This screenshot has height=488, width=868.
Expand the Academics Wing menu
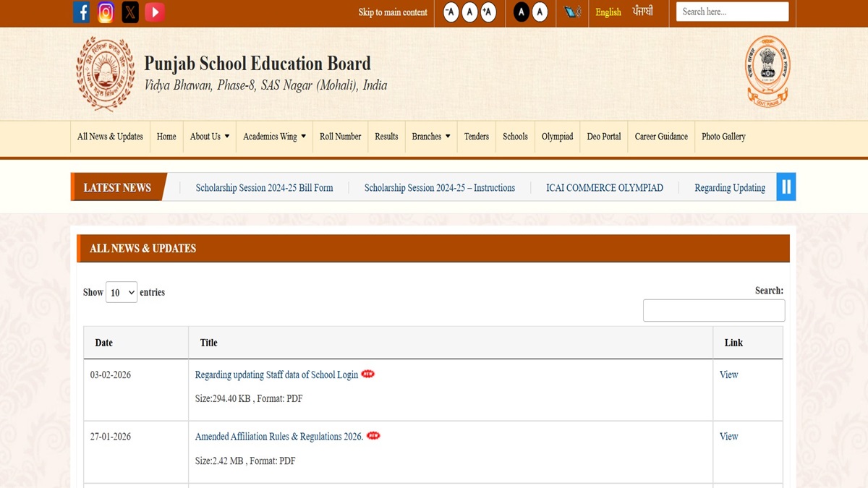(274, 137)
